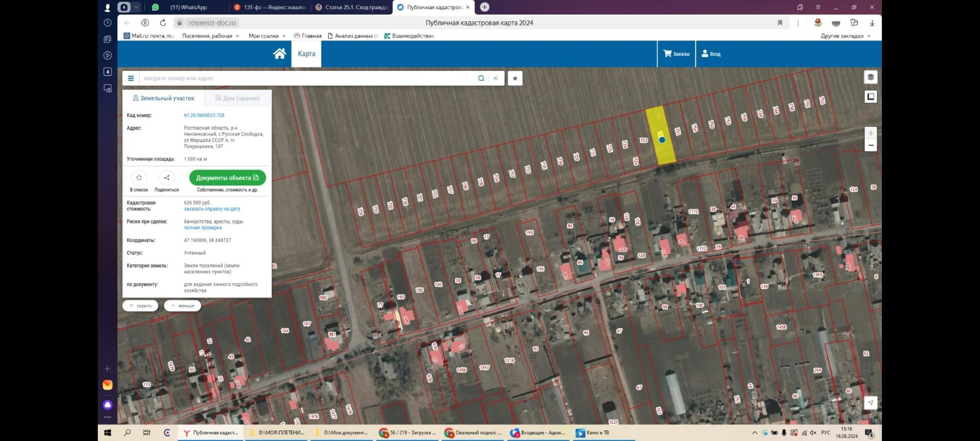Add parcel to list with star icon
Screen dimensions: 980x441
coord(139,178)
